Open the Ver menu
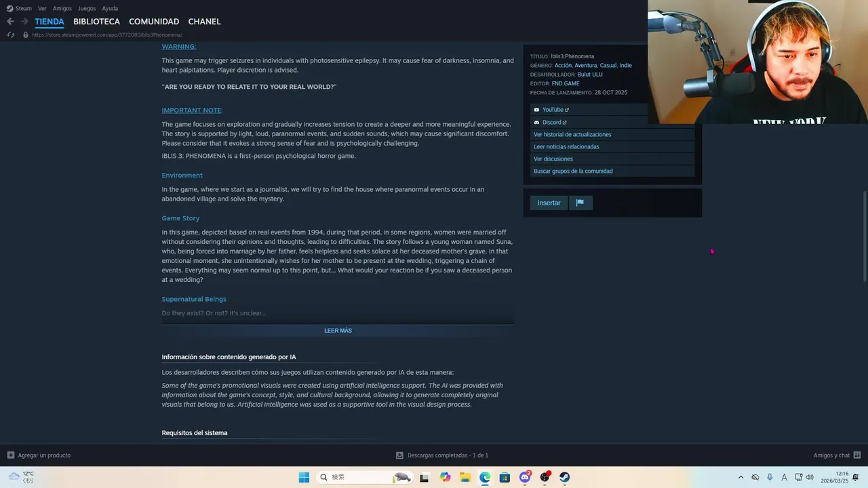The height and width of the screenshot is (488, 868). coord(42,9)
